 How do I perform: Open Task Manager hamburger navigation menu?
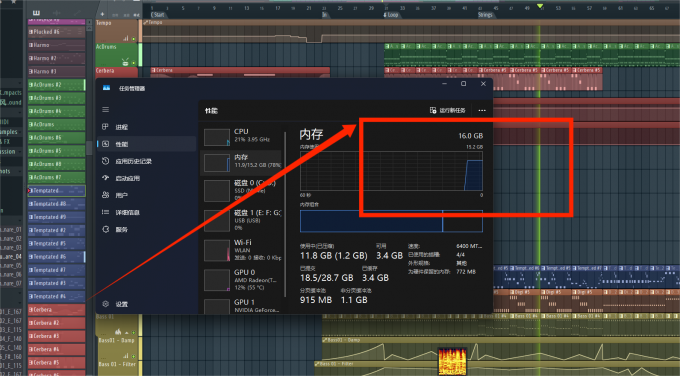(x=105, y=110)
